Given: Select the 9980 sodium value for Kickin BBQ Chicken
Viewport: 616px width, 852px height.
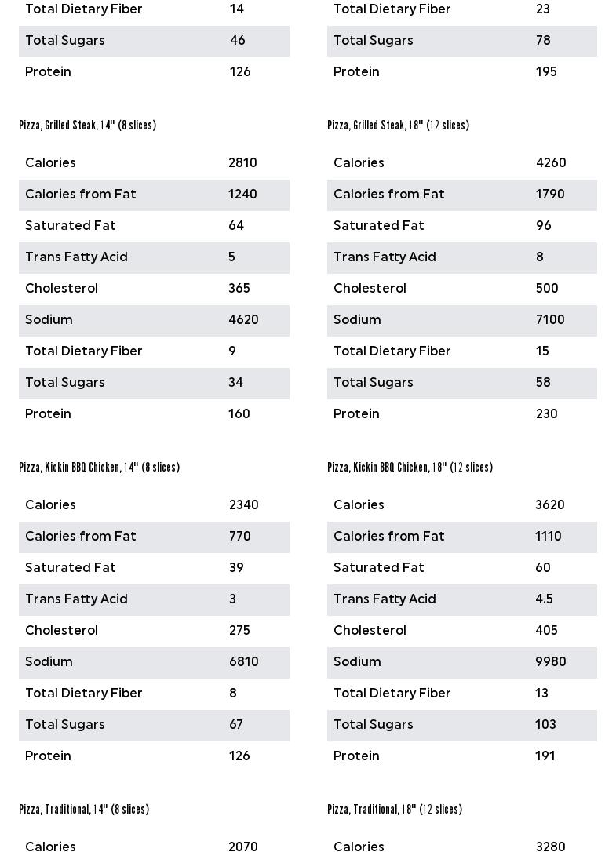Looking at the screenshot, I should pyautogui.click(x=551, y=662).
